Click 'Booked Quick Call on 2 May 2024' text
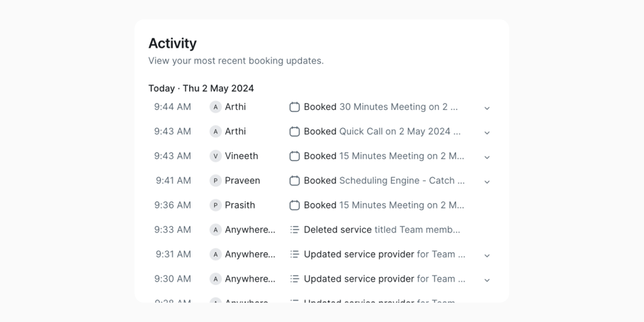Image resolution: width=644 pixels, height=322 pixels. click(382, 131)
